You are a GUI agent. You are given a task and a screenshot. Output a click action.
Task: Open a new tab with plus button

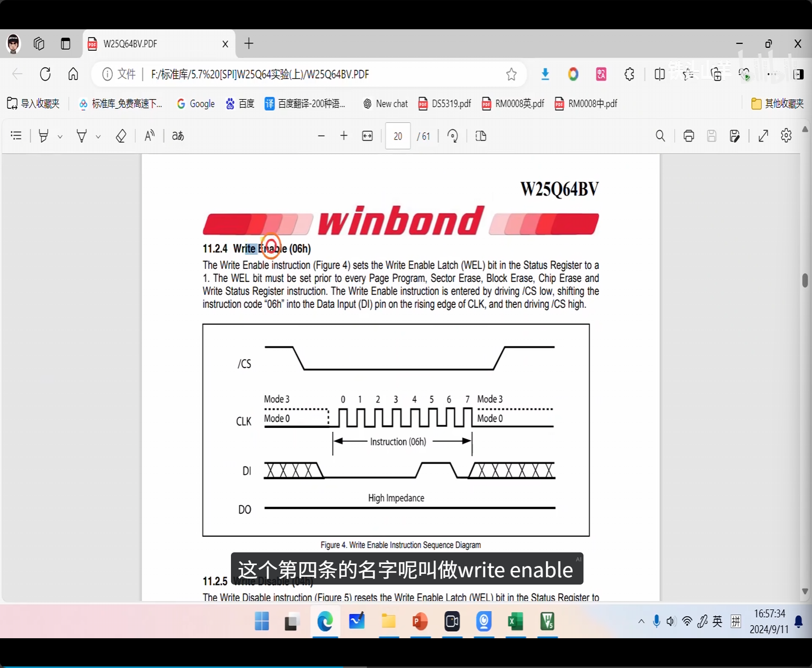pyautogui.click(x=249, y=43)
